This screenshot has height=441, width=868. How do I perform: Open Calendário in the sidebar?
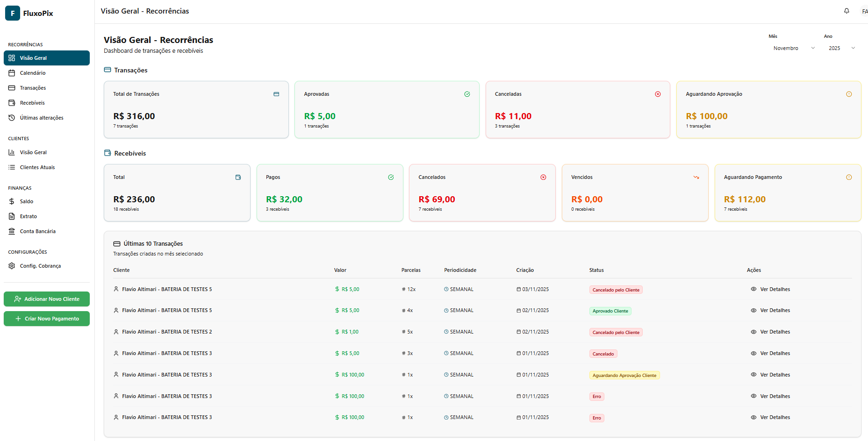(x=33, y=73)
